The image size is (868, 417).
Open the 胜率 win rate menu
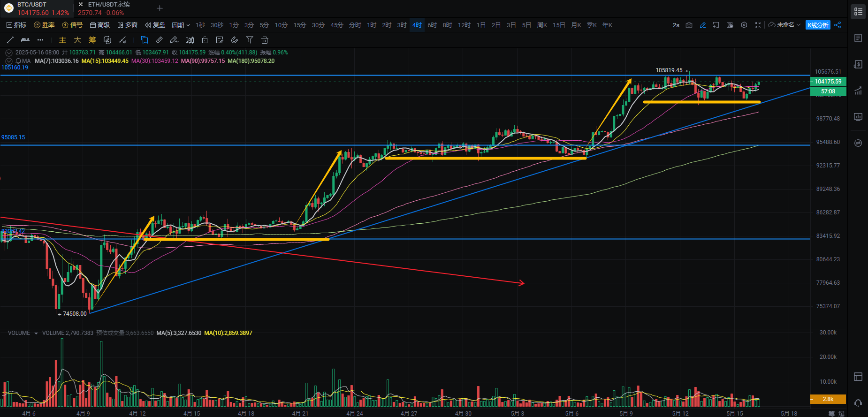pyautogui.click(x=44, y=25)
